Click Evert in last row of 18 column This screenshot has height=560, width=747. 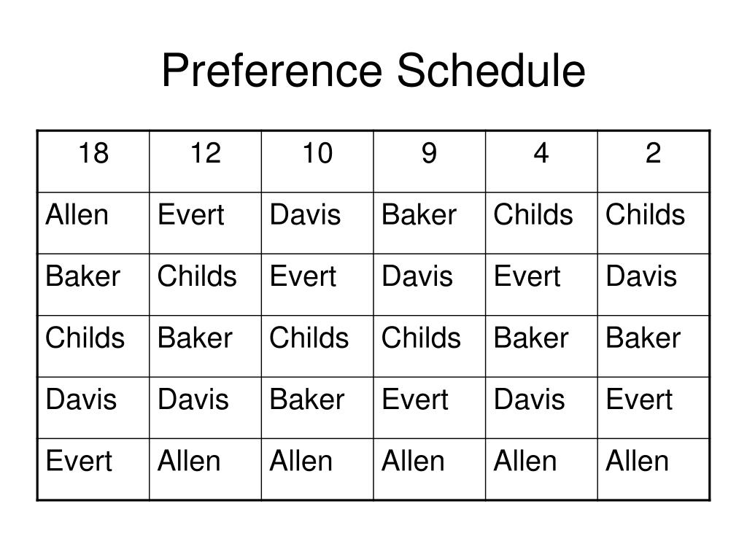coord(79,461)
